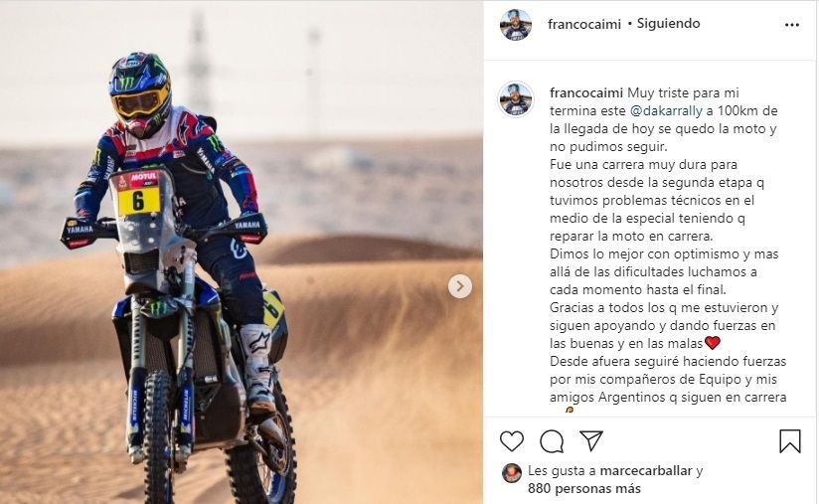Toggle the Siguiendo following status
Image resolution: width=819 pixels, height=504 pixels.
(668, 24)
